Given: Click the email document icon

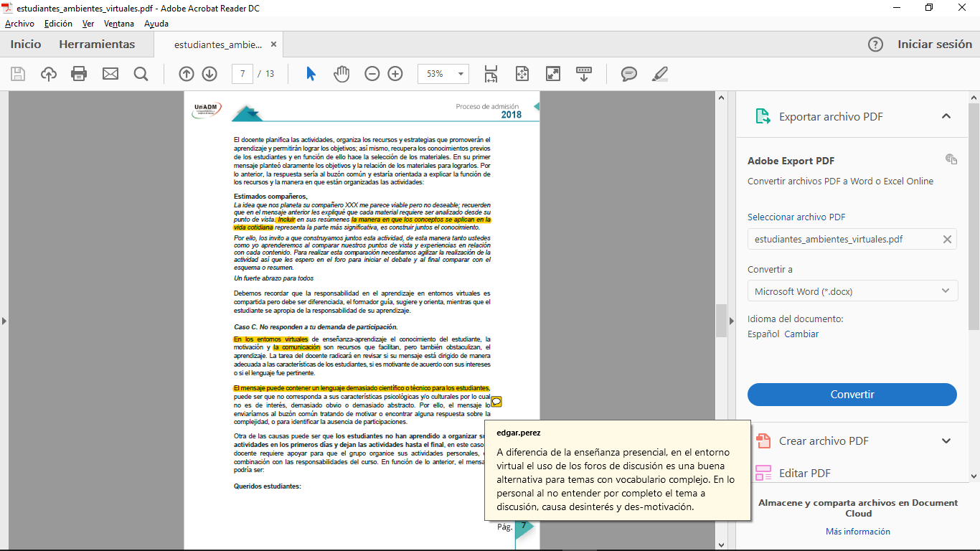Looking at the screenshot, I should 109,74.
